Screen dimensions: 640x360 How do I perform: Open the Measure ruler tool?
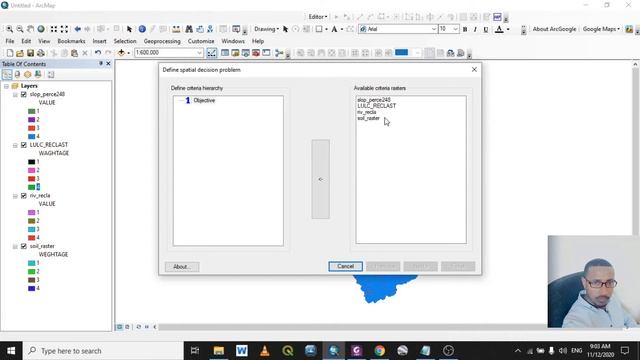click(176, 29)
